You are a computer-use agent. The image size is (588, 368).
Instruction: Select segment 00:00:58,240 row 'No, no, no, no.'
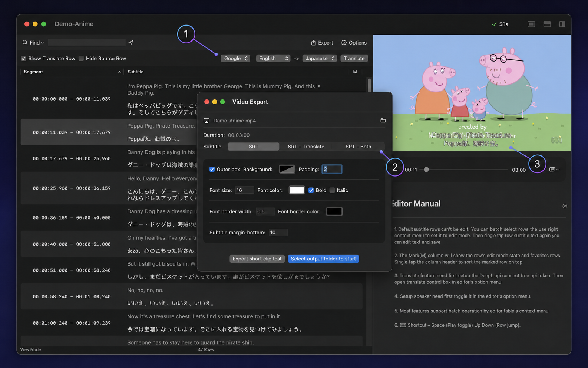click(191, 297)
